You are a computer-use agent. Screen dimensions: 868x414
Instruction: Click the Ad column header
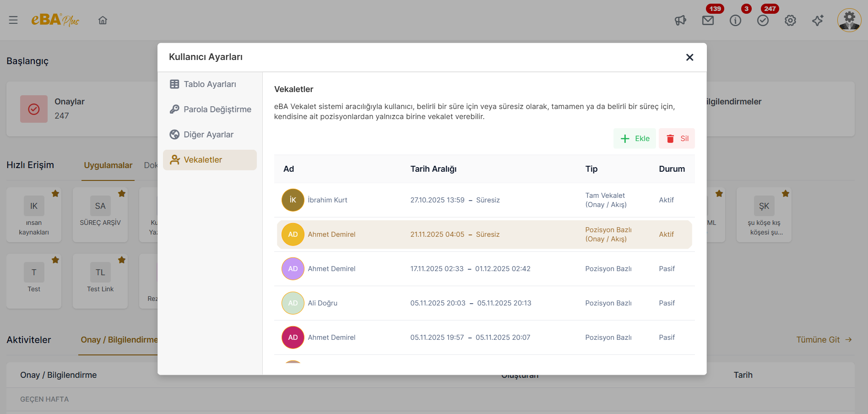[288, 169]
